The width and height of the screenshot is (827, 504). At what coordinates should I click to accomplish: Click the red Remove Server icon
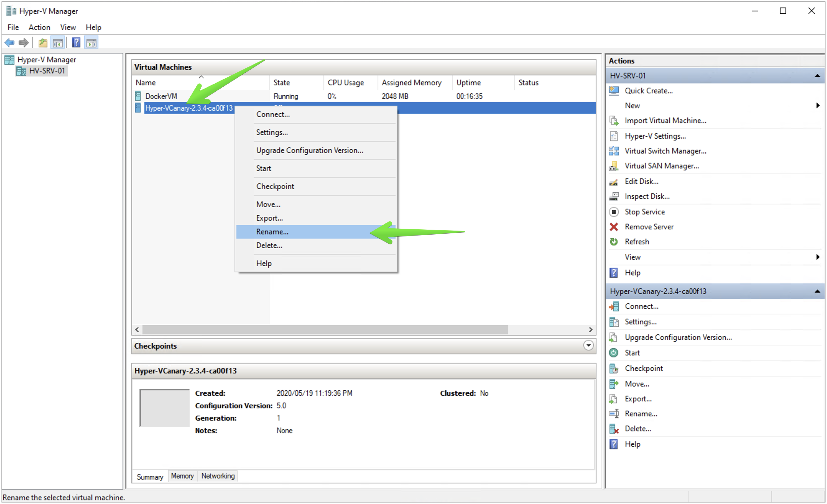(614, 227)
